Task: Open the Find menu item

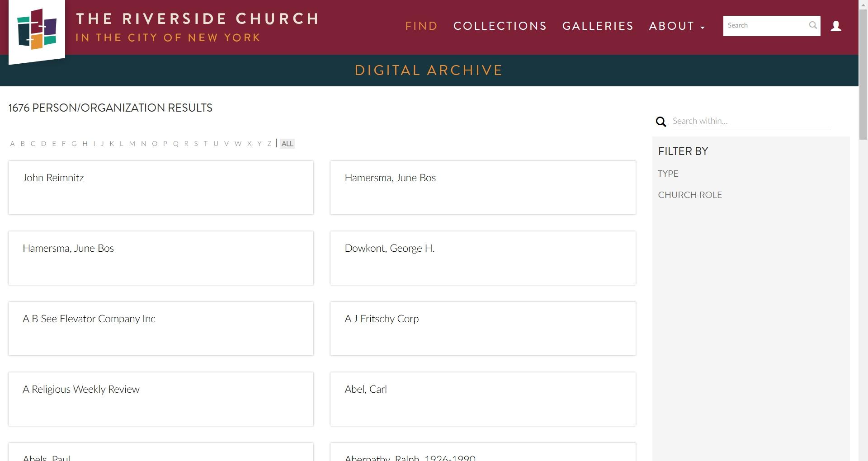Action: pyautogui.click(x=421, y=26)
